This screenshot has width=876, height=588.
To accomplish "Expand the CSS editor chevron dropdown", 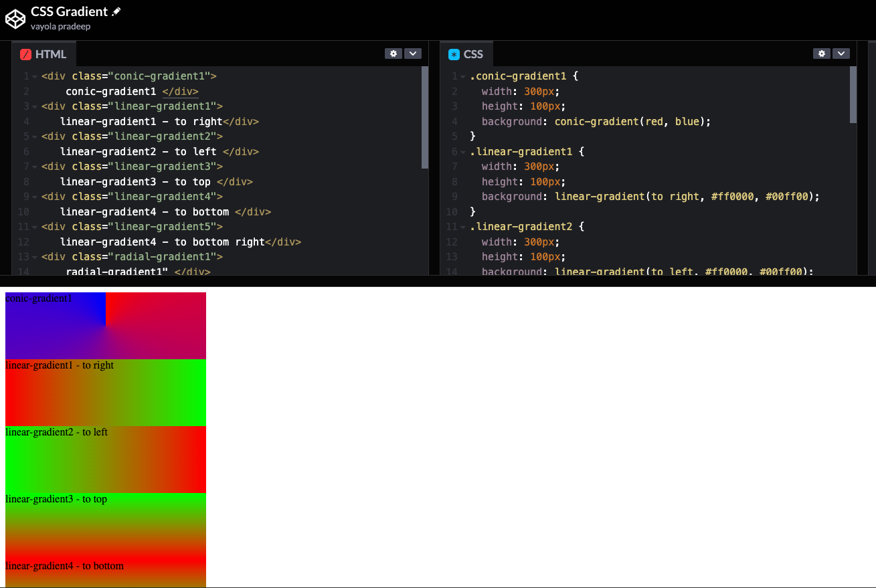I will (x=841, y=54).
